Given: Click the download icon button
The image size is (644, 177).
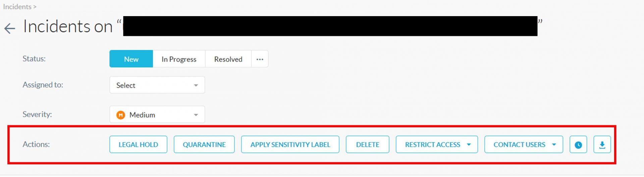Looking at the screenshot, I should coord(602,145).
